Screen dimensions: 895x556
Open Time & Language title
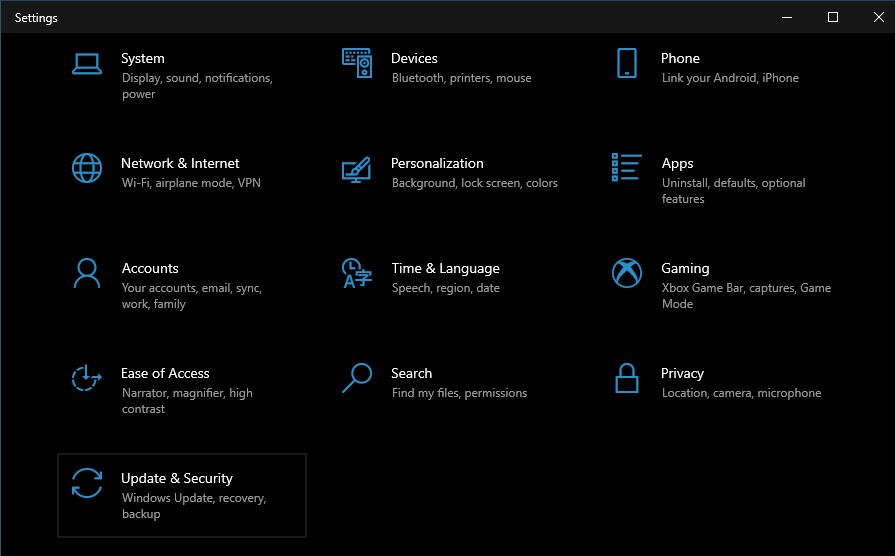(445, 268)
